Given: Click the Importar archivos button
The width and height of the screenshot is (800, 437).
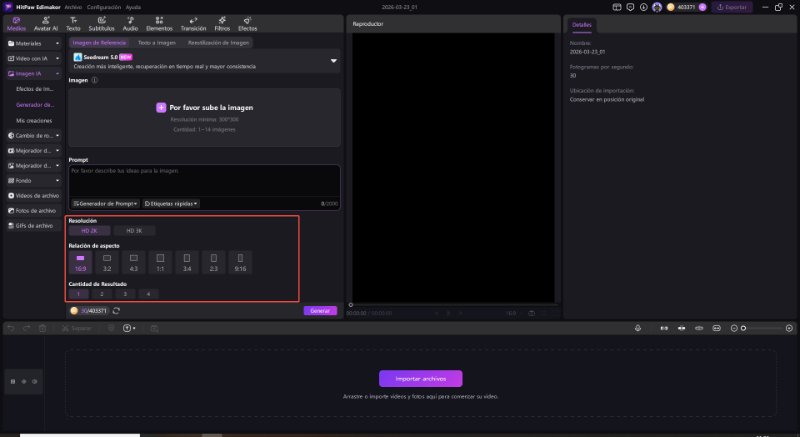Looking at the screenshot, I should click(x=421, y=379).
